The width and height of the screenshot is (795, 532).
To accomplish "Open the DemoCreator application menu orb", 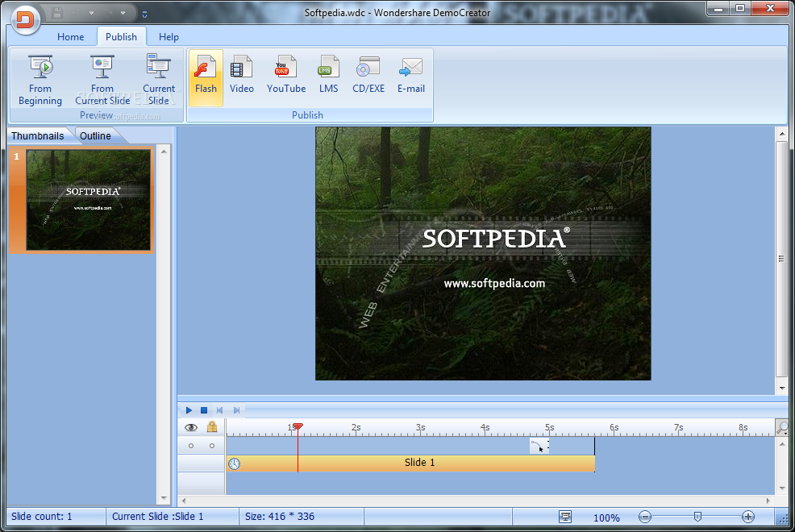I will point(25,20).
